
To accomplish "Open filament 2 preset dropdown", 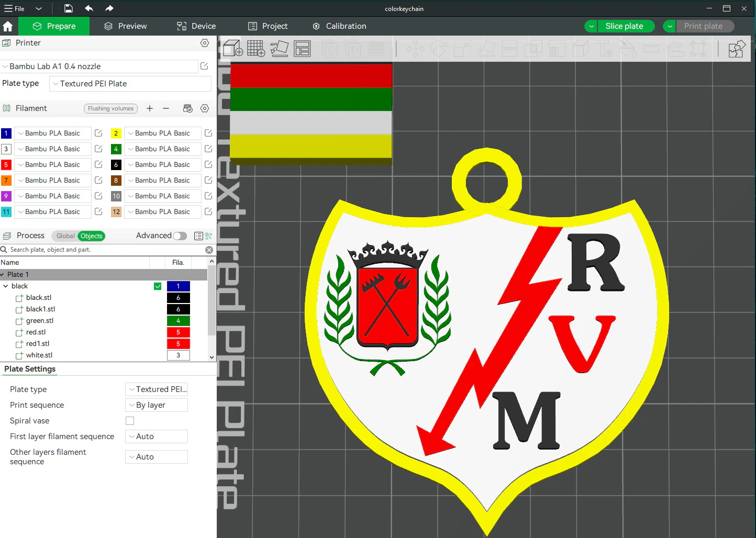I will coord(163,133).
